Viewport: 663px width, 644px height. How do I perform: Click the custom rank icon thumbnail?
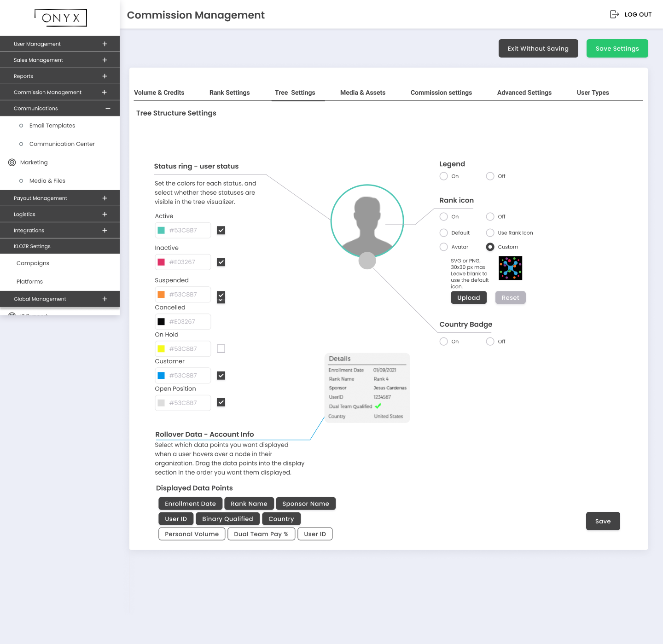(510, 268)
